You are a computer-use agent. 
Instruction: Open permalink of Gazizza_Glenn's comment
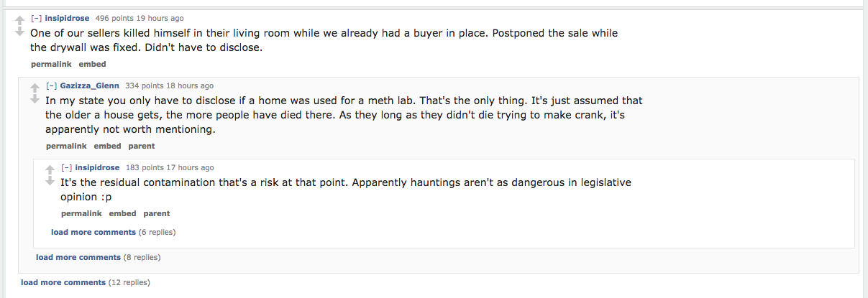coord(66,146)
